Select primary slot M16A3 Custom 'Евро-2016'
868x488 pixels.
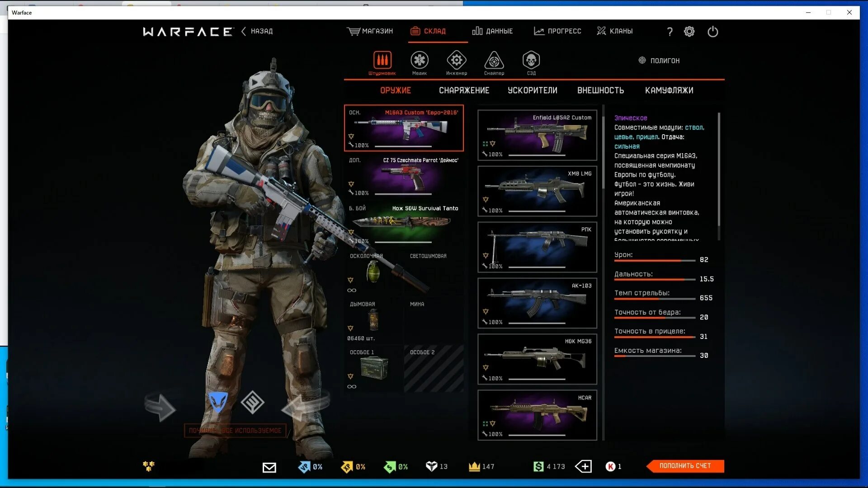(x=404, y=128)
